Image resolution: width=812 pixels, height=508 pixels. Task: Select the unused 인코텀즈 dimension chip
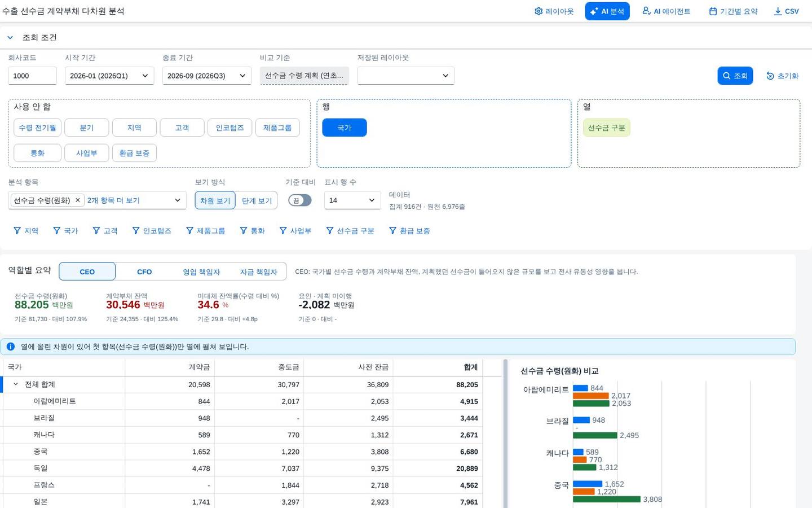(x=230, y=128)
